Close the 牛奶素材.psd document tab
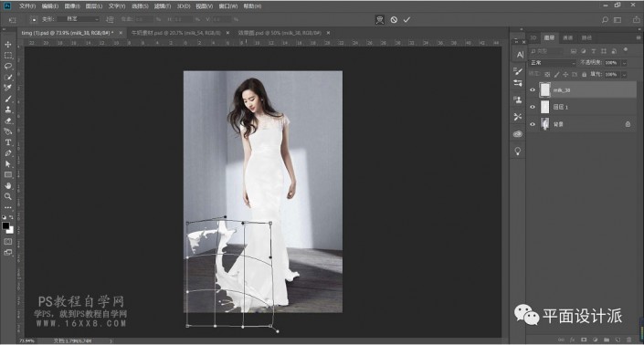Image resolution: width=644 pixels, height=345 pixels. click(x=227, y=33)
